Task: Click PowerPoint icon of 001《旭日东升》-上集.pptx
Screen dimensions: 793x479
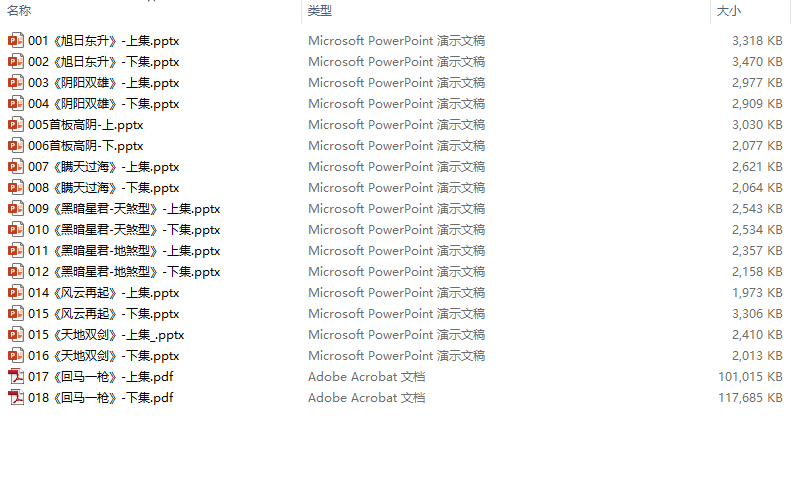Action: pos(16,40)
